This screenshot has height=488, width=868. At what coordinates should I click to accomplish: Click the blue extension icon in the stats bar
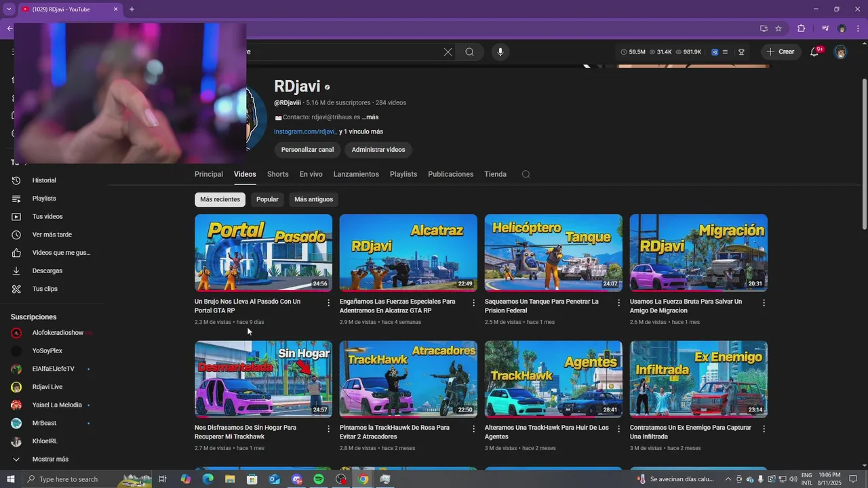point(715,52)
